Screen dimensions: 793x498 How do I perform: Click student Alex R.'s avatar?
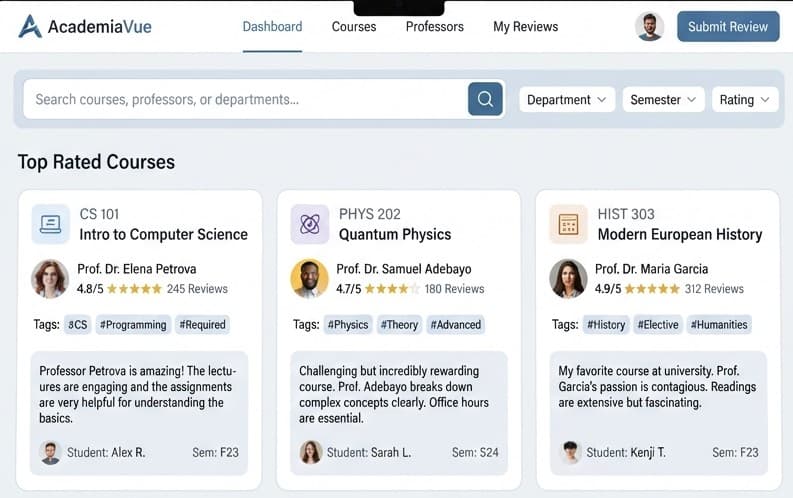click(x=50, y=452)
